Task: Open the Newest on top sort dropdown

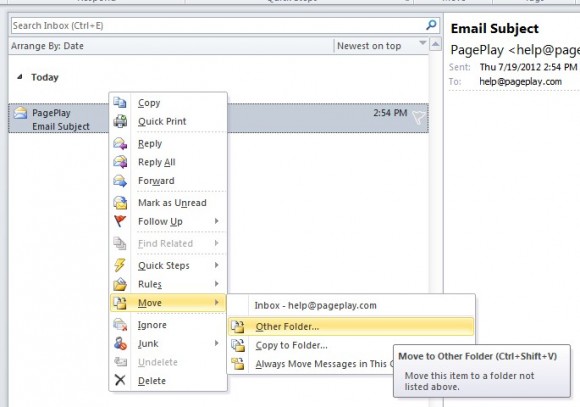Action: coord(422,43)
